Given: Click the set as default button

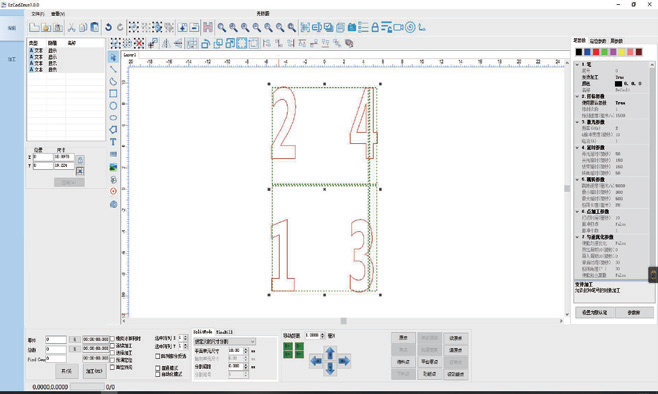Looking at the screenshot, I should pyautogui.click(x=594, y=313).
